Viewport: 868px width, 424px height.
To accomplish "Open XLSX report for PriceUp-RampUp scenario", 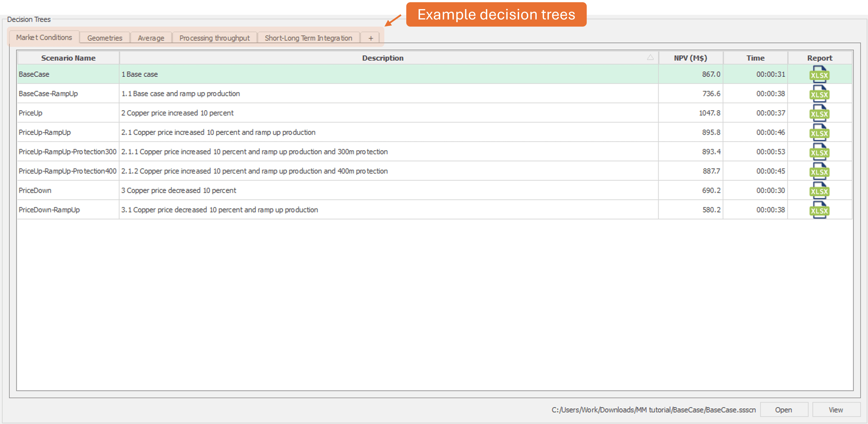I will (x=819, y=132).
